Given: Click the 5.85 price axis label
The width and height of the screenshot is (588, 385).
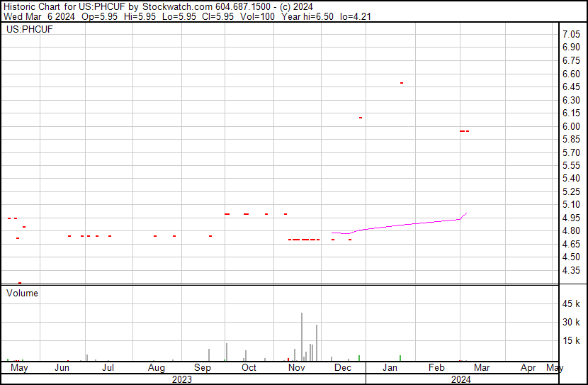Looking at the screenshot, I should [571, 139].
